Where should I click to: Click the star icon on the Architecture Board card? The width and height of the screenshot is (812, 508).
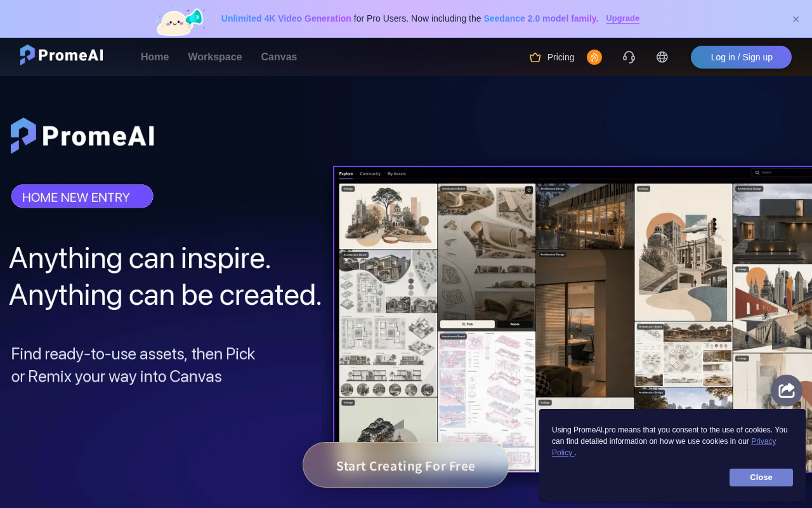529,190
